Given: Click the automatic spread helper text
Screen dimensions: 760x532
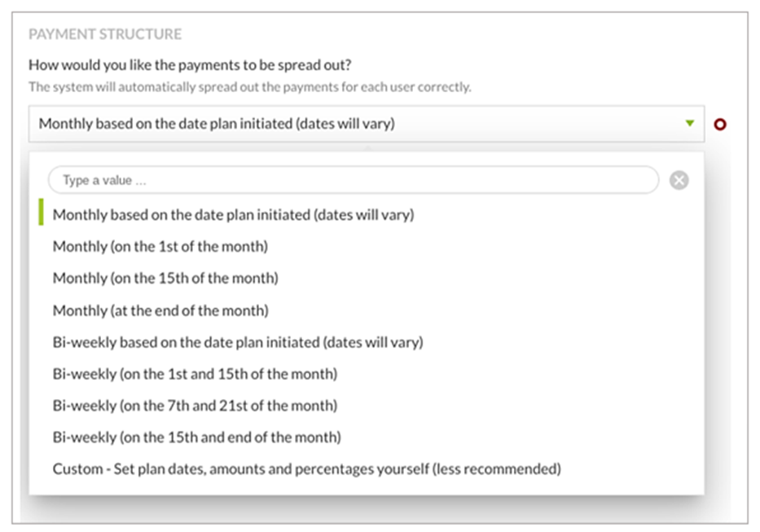Looking at the screenshot, I should pyautogui.click(x=249, y=86).
